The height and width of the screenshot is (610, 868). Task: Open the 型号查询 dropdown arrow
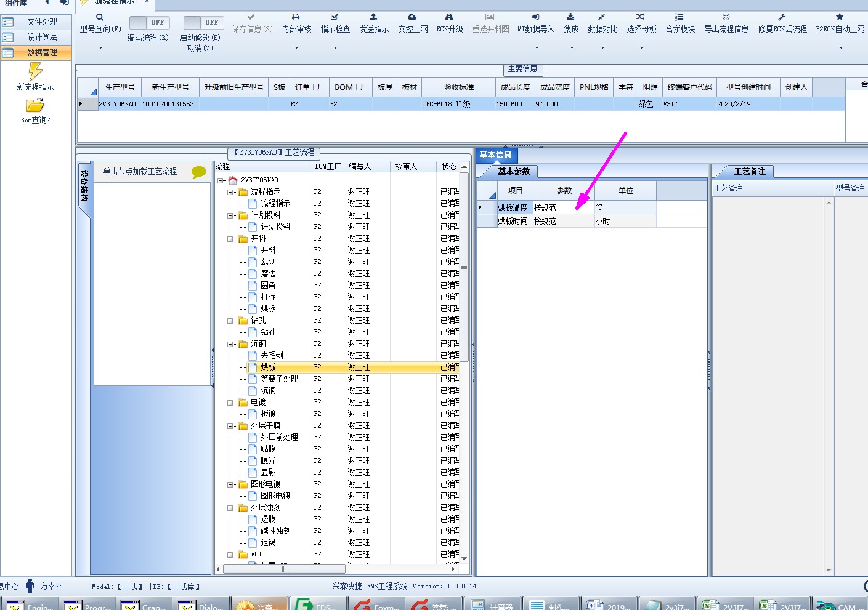(x=100, y=47)
